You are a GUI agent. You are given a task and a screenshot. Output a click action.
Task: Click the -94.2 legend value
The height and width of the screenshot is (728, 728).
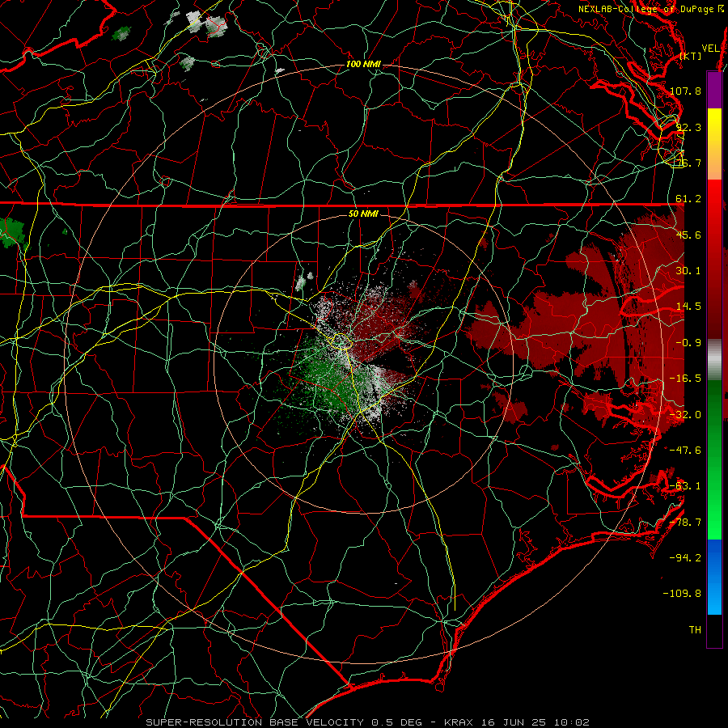(685, 558)
